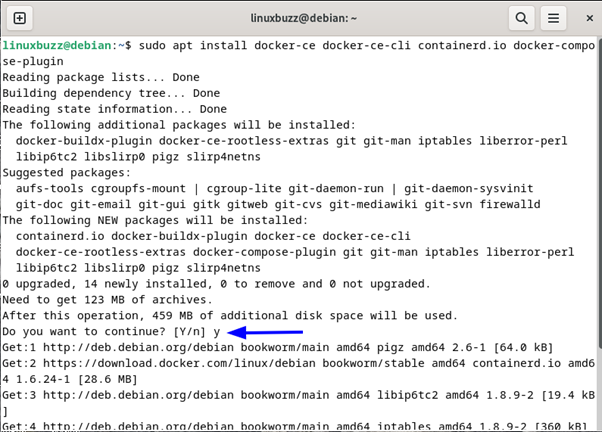Click the 'sudo apt install' command text
This screenshot has width=602, height=432.
(x=192, y=45)
